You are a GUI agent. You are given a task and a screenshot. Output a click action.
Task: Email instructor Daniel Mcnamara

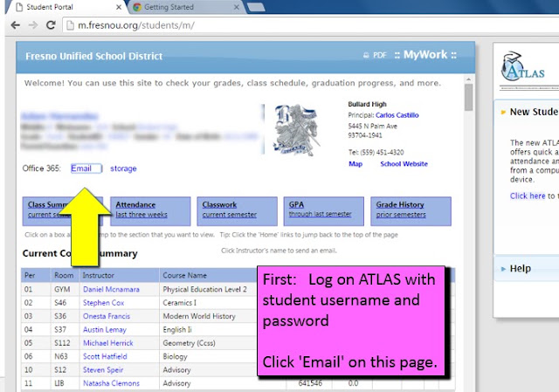tap(111, 289)
